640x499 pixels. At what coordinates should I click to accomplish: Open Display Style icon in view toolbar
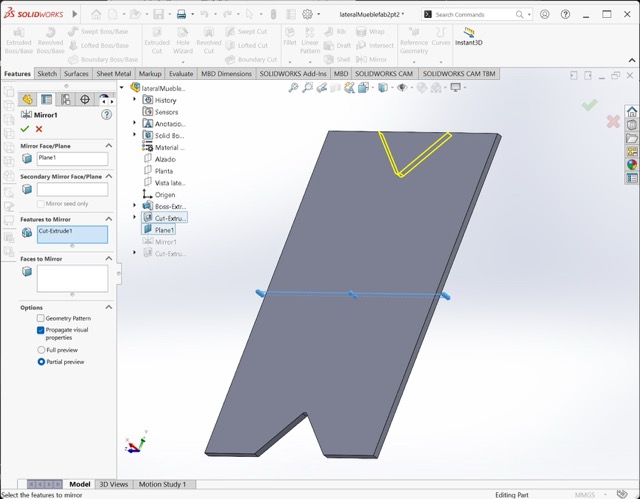coord(383,87)
